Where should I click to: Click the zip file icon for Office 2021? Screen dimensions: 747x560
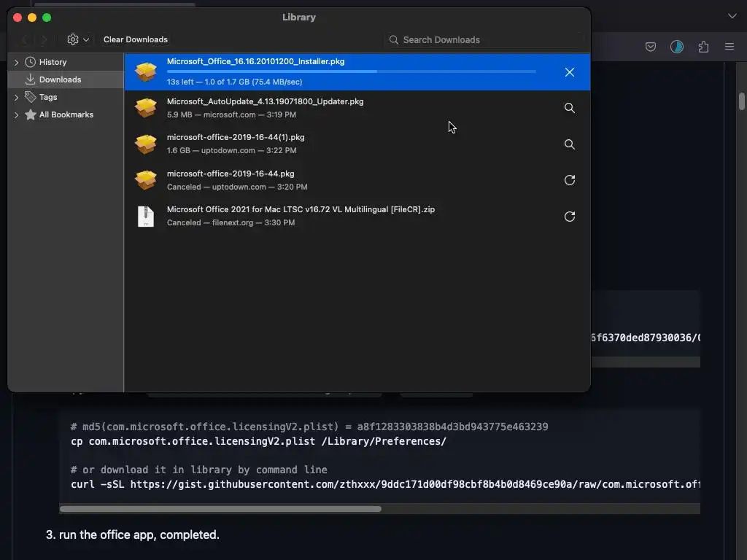(x=146, y=217)
